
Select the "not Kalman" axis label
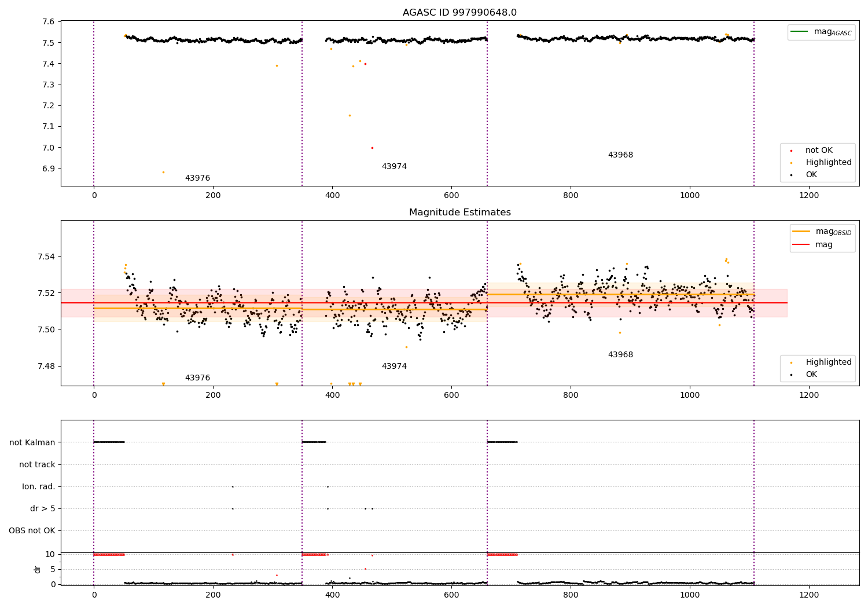pyautogui.click(x=32, y=443)
